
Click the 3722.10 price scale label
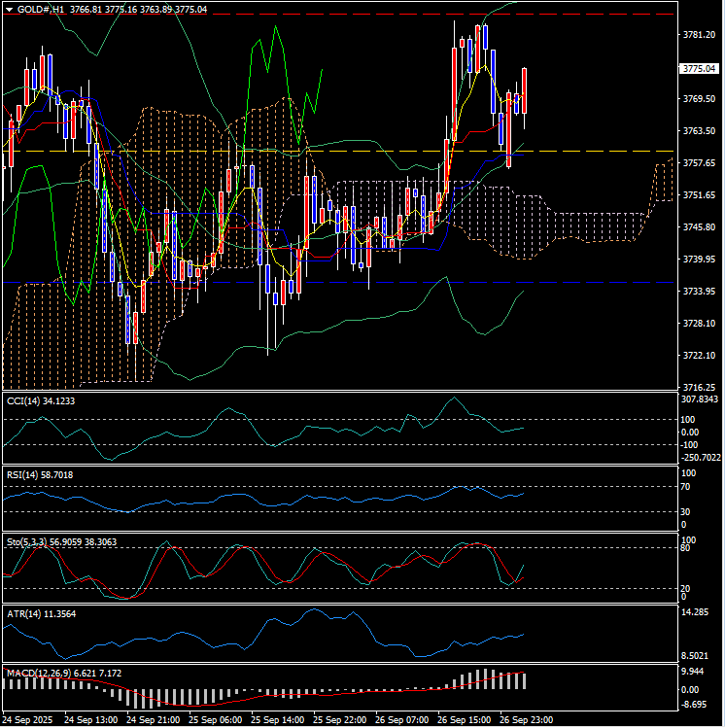coord(698,355)
